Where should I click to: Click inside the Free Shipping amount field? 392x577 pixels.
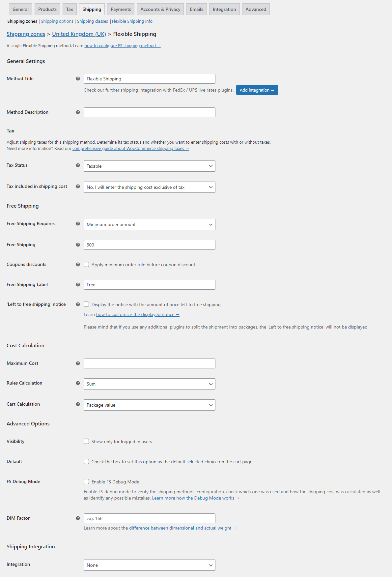point(149,245)
